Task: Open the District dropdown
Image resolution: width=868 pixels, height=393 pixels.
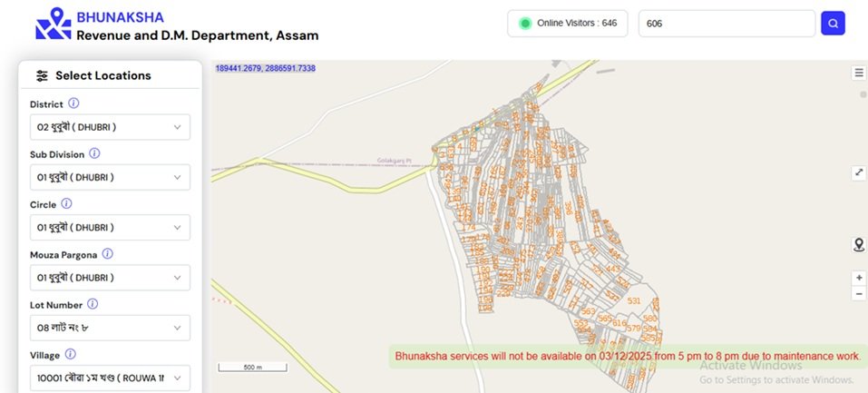Action: tap(110, 127)
